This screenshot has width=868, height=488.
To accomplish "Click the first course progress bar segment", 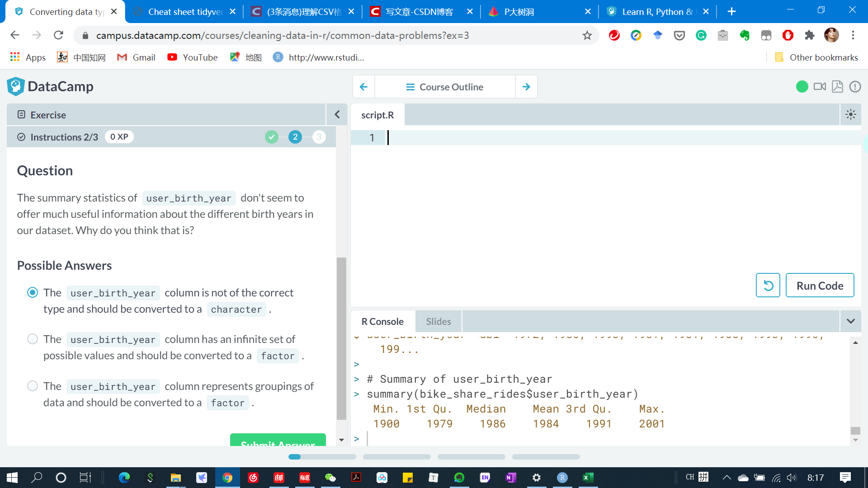I will click(x=322, y=457).
